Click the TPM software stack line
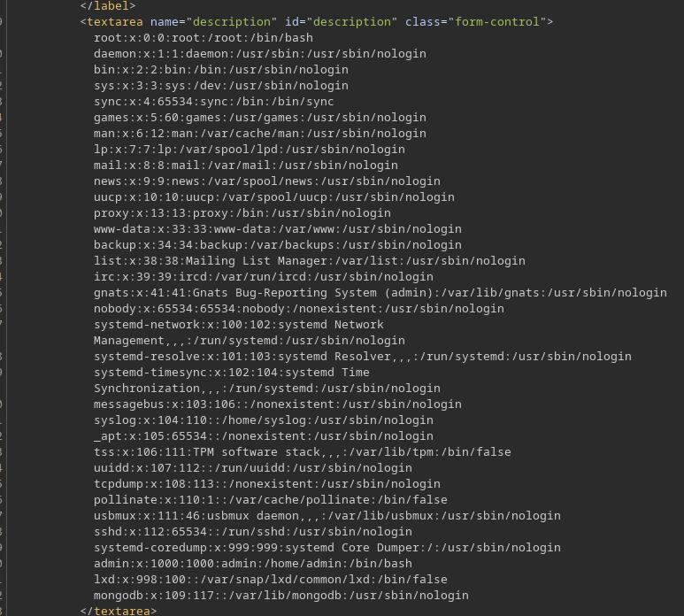Image resolution: width=684 pixels, height=616 pixels. point(303,452)
